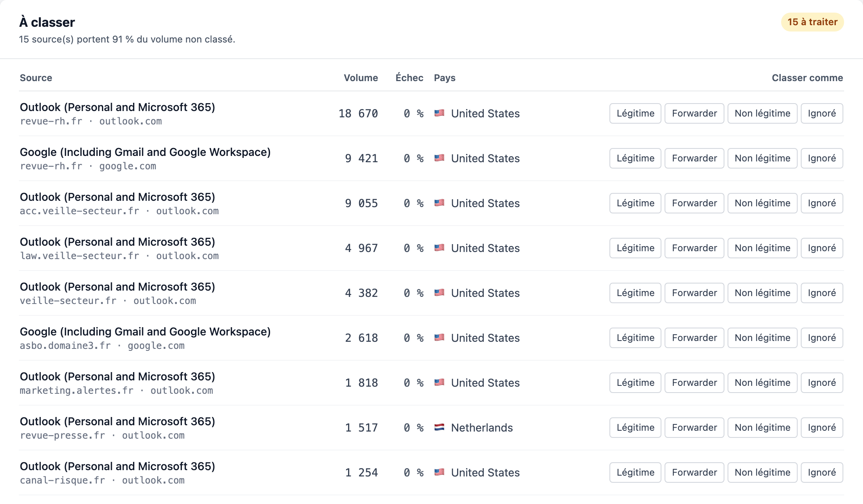Classify veille-secteur.fr outlook.com row as Légitime
863x504 pixels.
635,293
